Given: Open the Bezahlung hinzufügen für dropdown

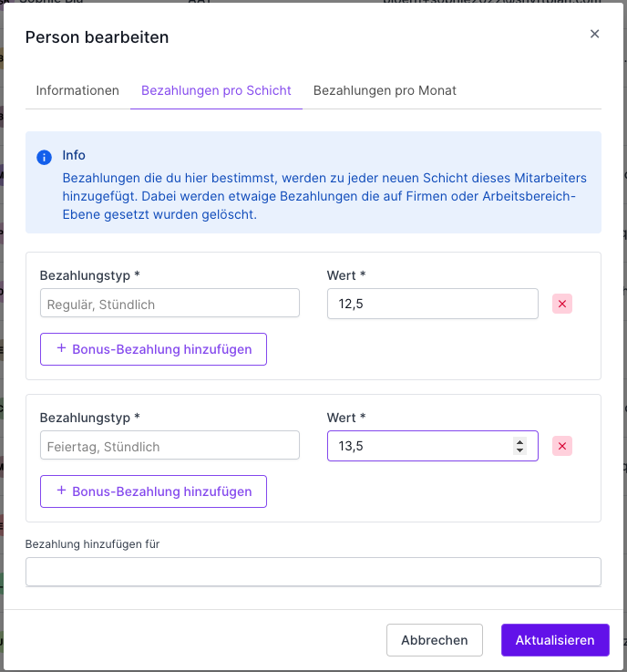Looking at the screenshot, I should [x=313, y=572].
